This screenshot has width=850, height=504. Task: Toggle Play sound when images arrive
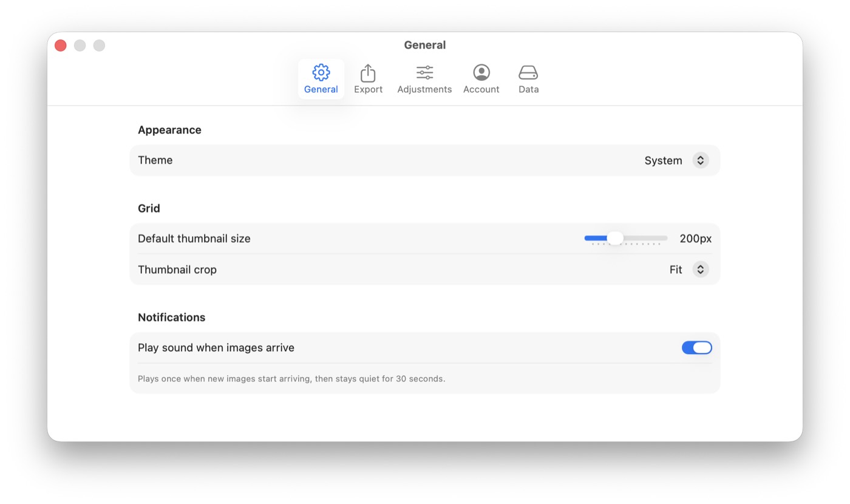tap(696, 347)
